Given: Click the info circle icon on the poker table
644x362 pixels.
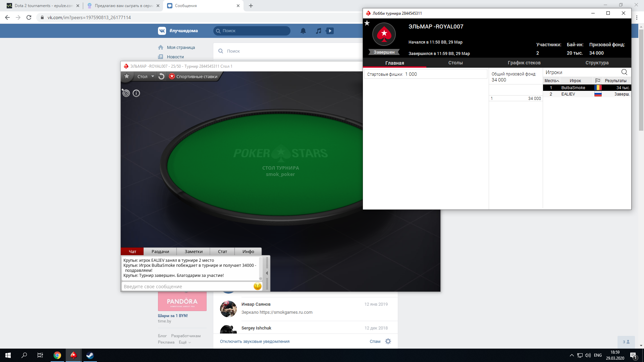Looking at the screenshot, I should pos(136,93).
